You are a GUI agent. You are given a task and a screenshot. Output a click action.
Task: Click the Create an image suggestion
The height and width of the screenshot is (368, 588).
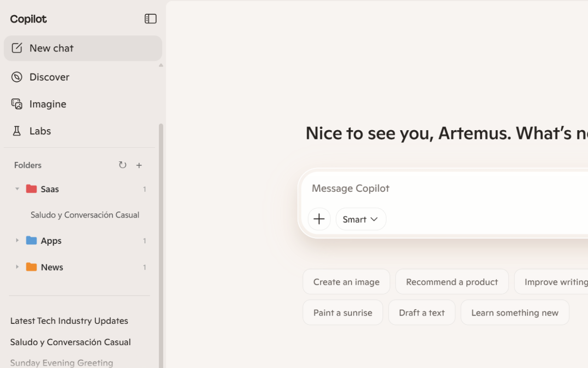point(346,282)
